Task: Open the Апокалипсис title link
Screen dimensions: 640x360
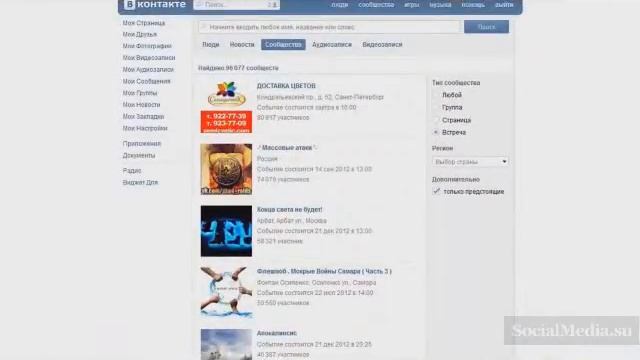Action: click(277, 333)
